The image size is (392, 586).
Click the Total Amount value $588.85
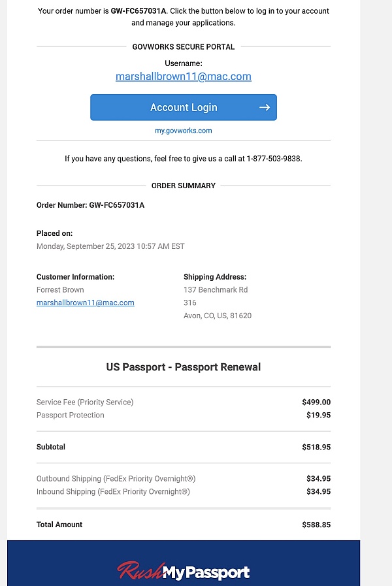pos(316,525)
